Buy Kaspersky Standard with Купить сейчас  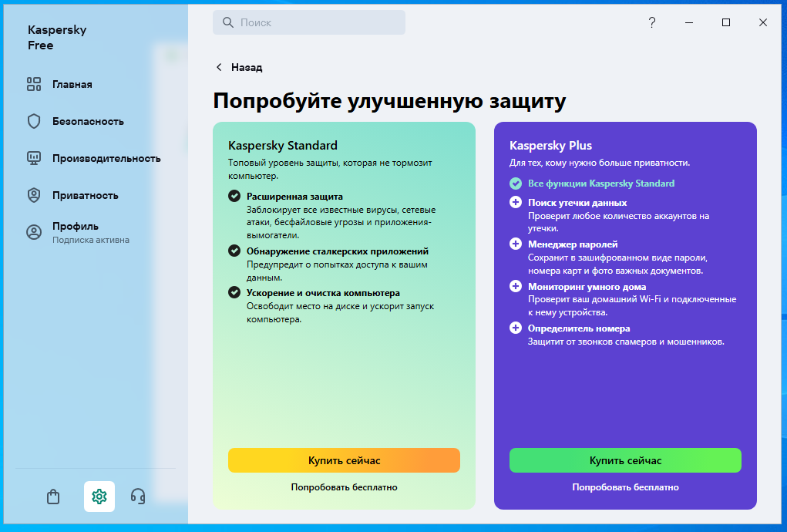tap(344, 460)
